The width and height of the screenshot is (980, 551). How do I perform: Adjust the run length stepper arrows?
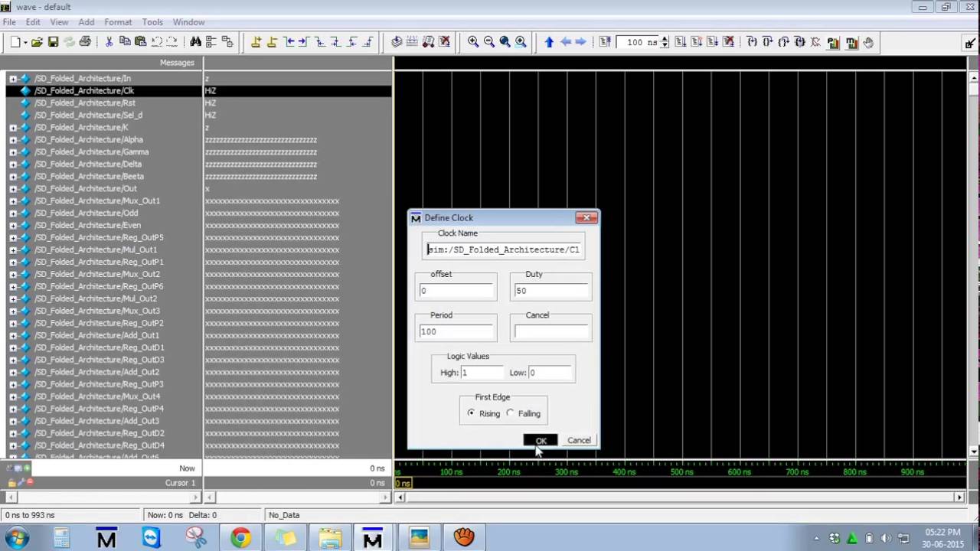[x=665, y=42]
